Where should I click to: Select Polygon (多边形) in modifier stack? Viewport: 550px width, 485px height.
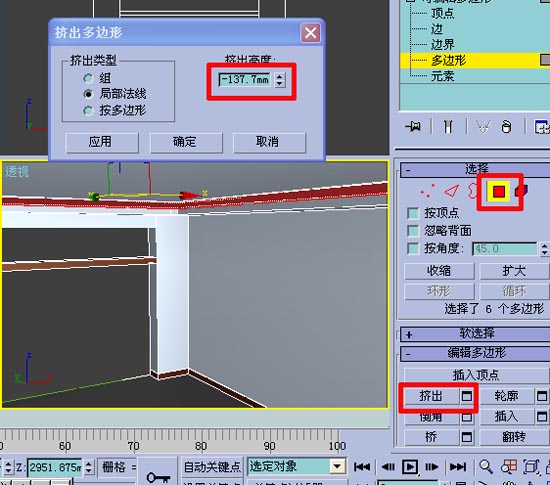[448, 60]
